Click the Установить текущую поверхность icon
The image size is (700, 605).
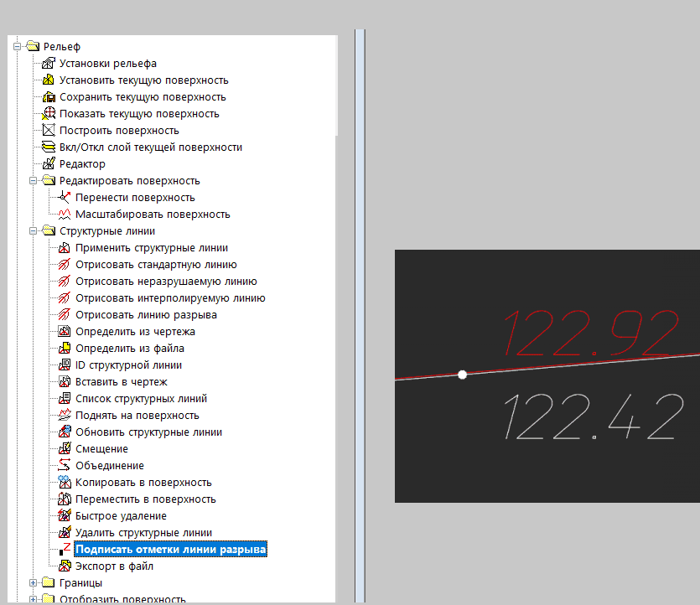coord(49,80)
